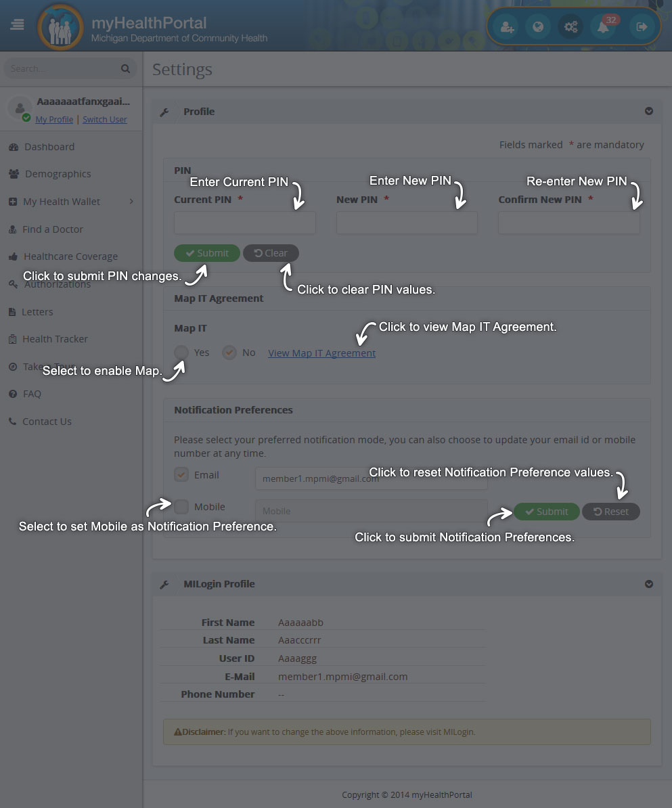Click the logout icon in header

[642, 27]
